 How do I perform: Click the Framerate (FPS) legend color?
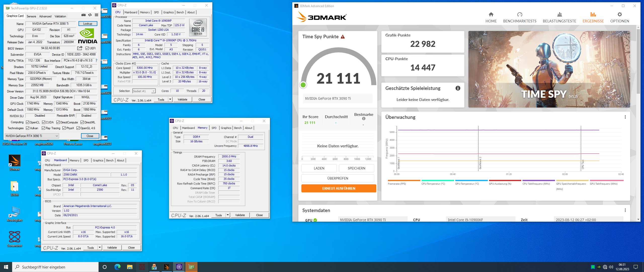[404, 180]
